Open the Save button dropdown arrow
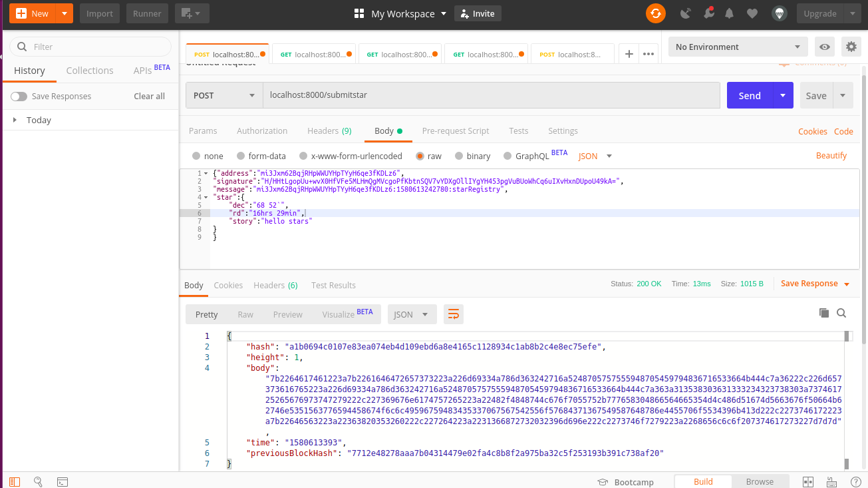Image resolution: width=868 pixels, height=488 pixels. click(843, 95)
